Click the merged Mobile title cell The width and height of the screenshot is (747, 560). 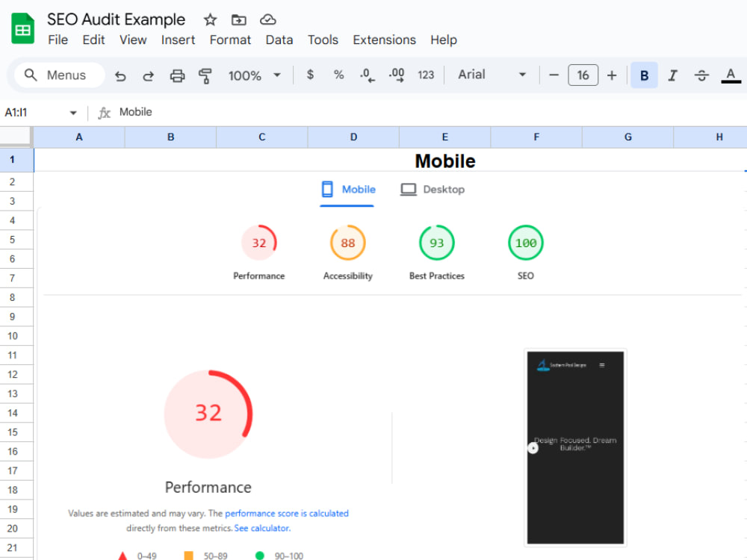[391, 161]
